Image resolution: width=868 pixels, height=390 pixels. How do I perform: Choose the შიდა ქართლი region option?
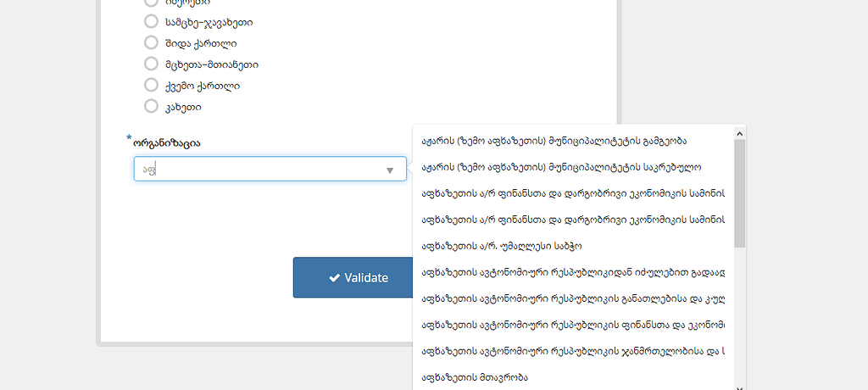point(152,42)
